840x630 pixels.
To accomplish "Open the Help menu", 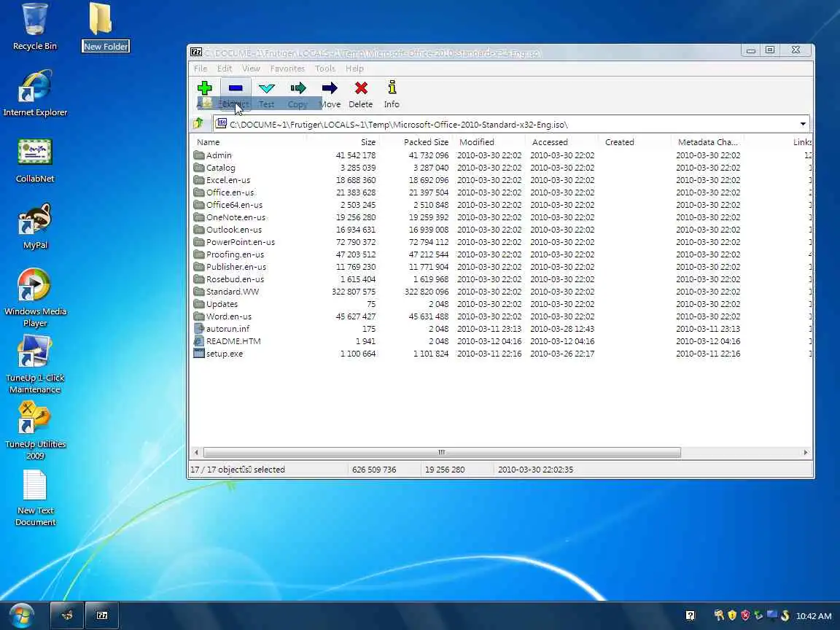I will tap(354, 69).
